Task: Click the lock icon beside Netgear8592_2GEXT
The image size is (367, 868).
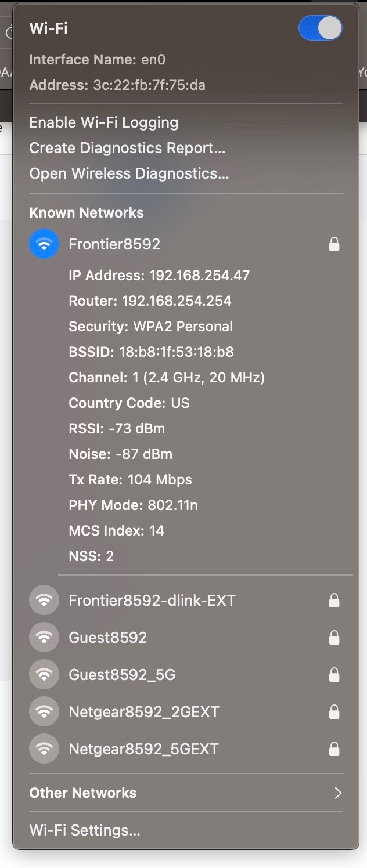Action: (334, 712)
